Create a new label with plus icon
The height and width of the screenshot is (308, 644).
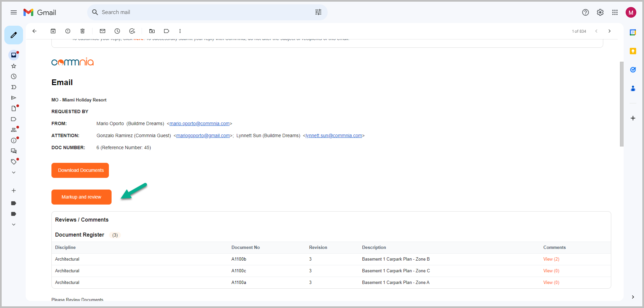pyautogui.click(x=14, y=191)
